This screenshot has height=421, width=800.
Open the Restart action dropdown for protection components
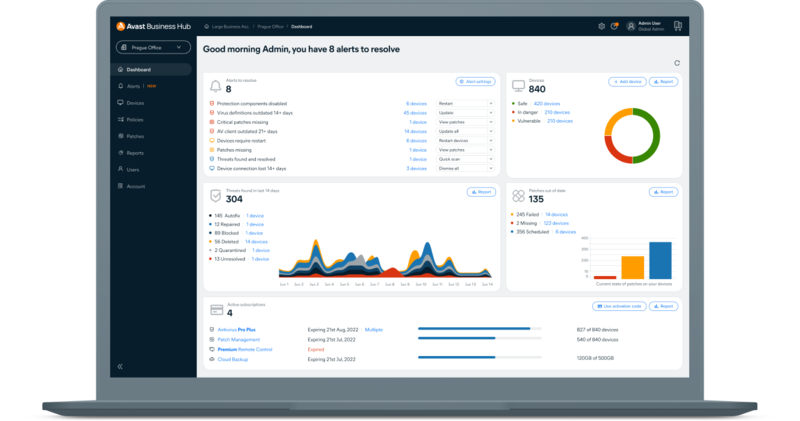[x=490, y=103]
